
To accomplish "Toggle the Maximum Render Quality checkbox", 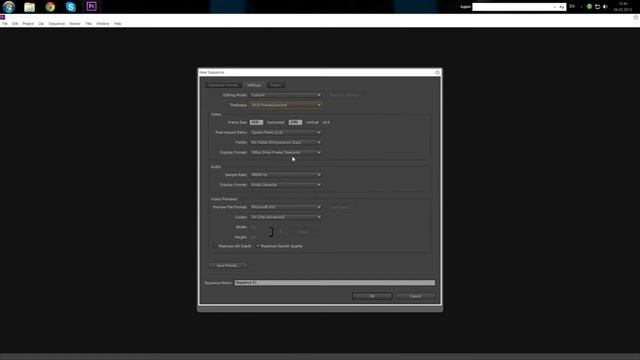I will pos(258,246).
